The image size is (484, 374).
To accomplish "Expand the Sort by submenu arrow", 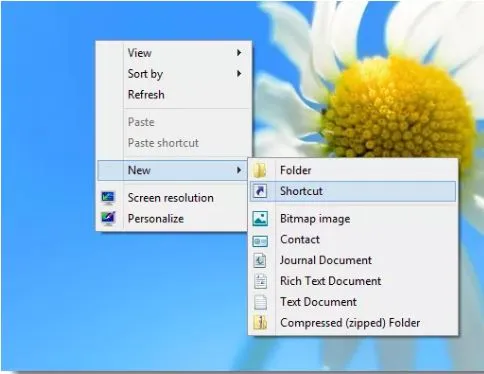I will pos(239,74).
